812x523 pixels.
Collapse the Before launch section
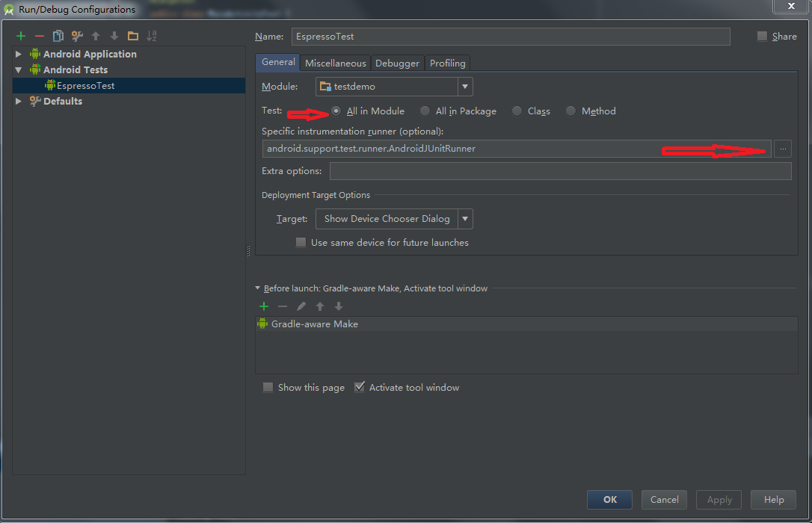coord(257,288)
